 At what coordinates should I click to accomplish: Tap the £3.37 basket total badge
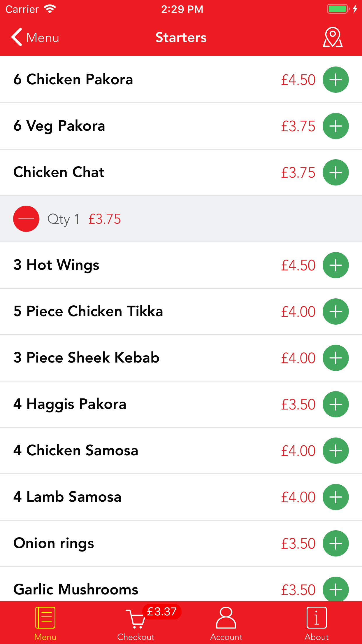[x=162, y=611]
